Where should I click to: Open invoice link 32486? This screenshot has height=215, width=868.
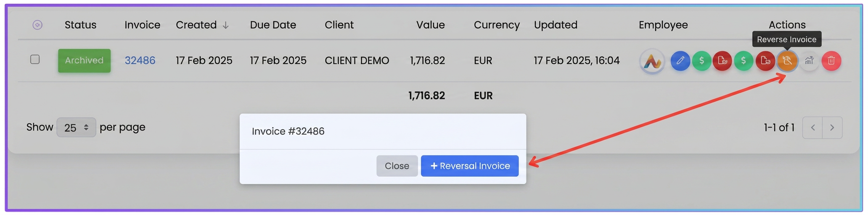pyautogui.click(x=140, y=60)
